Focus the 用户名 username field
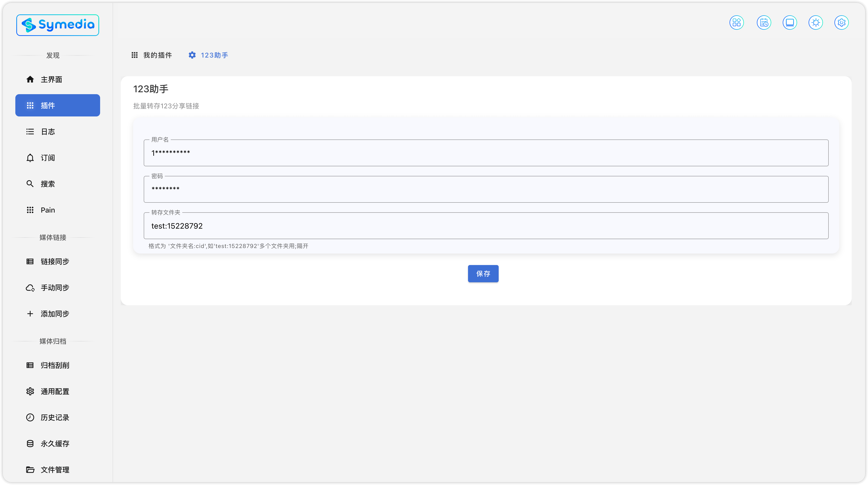868x485 pixels. [x=485, y=153]
